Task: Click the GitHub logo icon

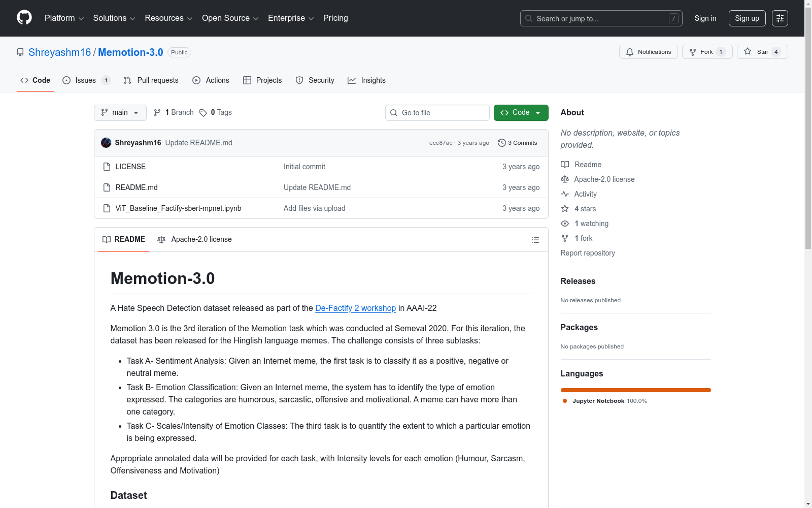Action: click(24, 18)
